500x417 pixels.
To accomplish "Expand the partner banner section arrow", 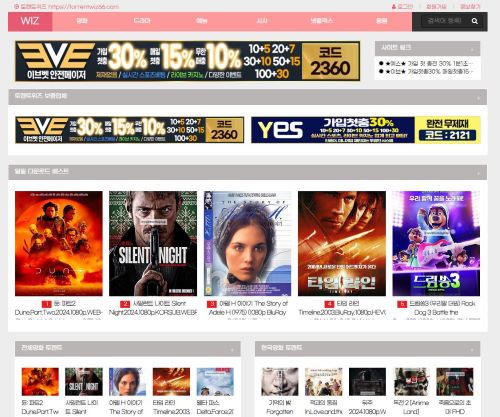I will [x=479, y=98].
